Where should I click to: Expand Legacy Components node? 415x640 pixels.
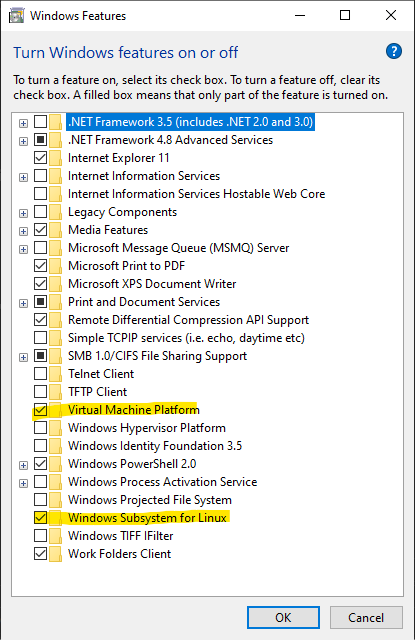click(24, 213)
